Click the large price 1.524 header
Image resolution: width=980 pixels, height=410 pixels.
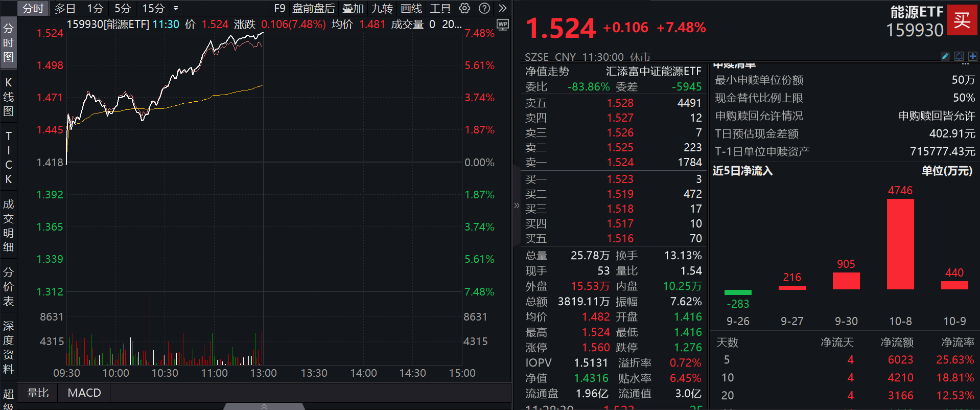(561, 28)
